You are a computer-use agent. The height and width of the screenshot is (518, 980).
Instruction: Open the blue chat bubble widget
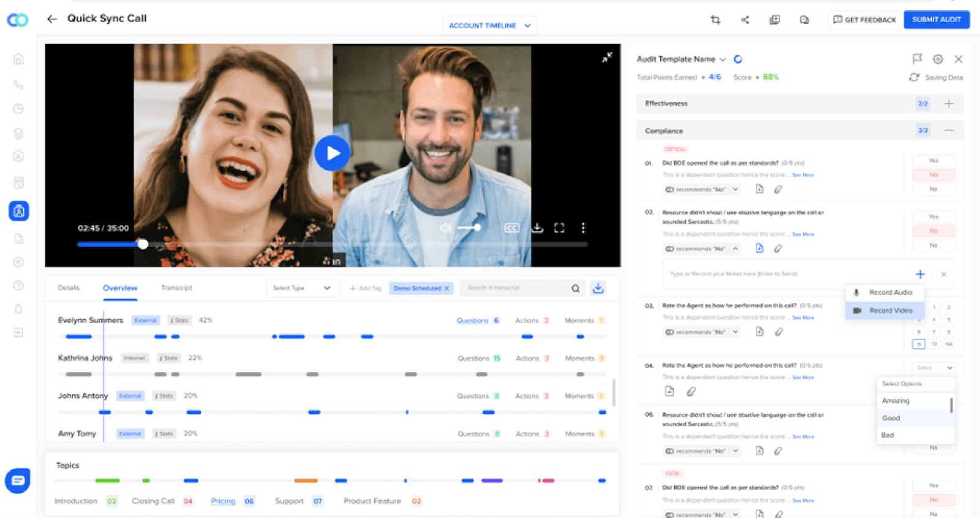tap(18, 481)
